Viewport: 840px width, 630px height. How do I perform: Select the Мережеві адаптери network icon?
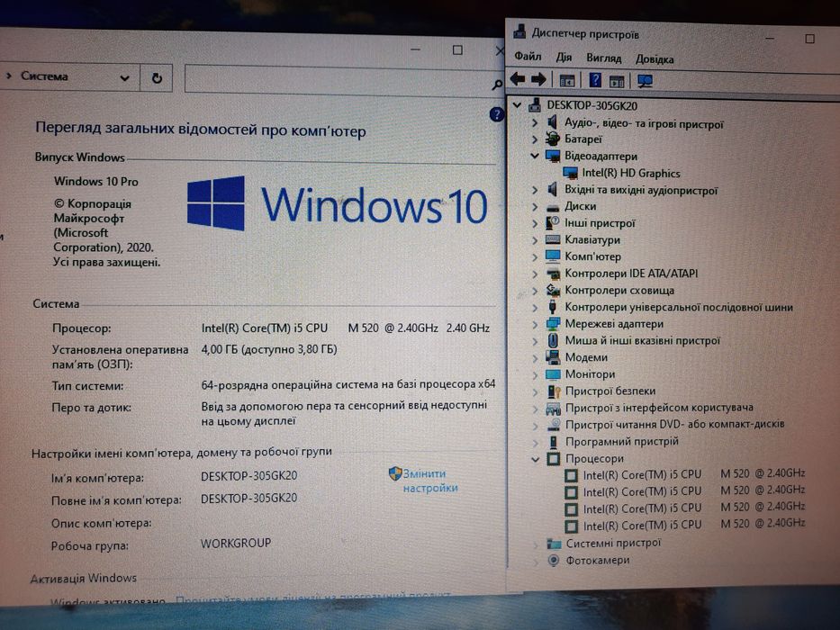[552, 324]
